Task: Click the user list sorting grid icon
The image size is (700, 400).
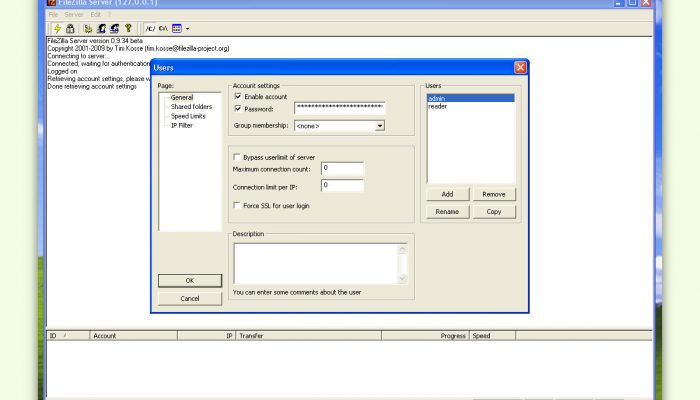Action: [177, 29]
